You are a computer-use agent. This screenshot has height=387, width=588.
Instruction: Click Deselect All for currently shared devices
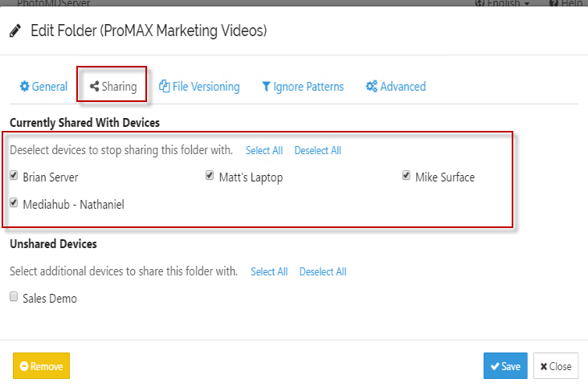(x=317, y=150)
